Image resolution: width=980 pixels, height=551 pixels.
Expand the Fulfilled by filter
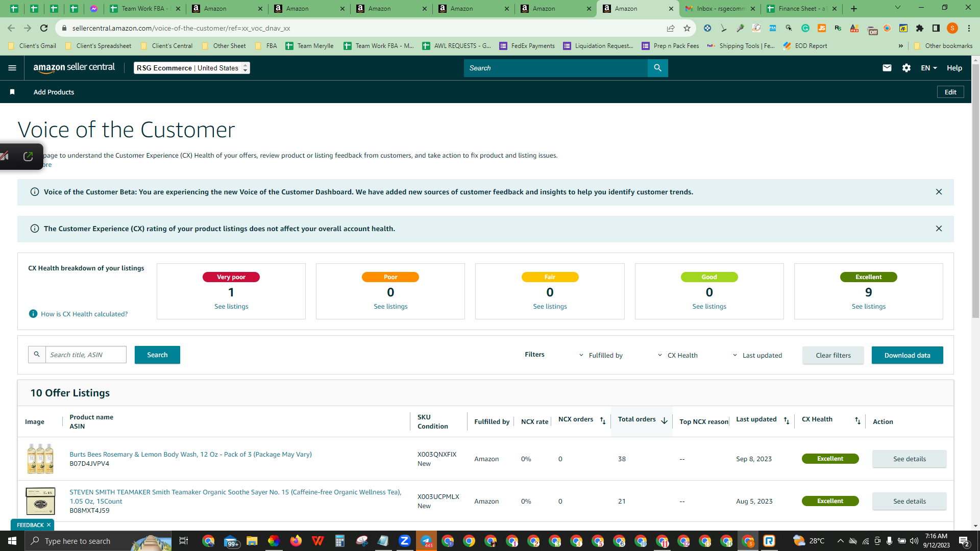tap(601, 355)
